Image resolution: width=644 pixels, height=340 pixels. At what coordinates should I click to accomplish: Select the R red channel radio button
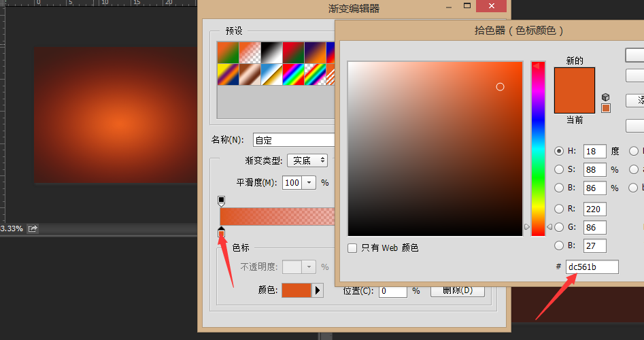click(x=559, y=209)
